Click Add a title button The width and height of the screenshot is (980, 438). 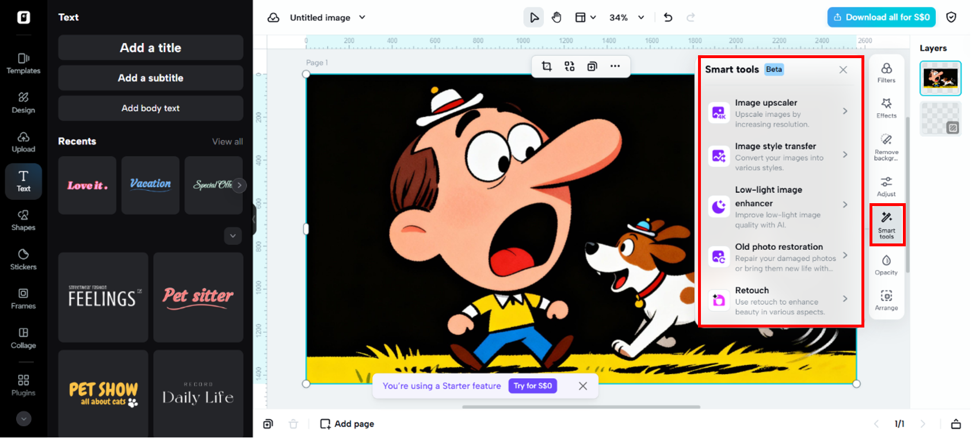(x=151, y=48)
